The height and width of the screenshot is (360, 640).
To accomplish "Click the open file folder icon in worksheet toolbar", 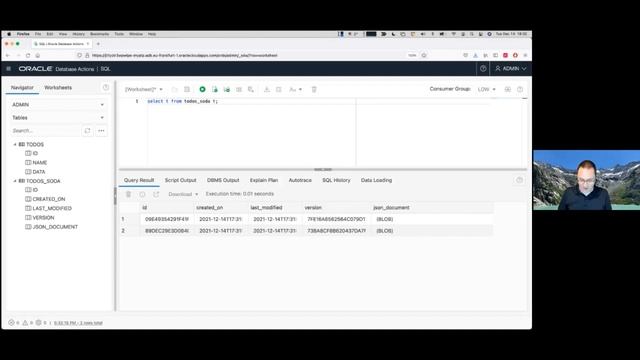I will pos(175,89).
